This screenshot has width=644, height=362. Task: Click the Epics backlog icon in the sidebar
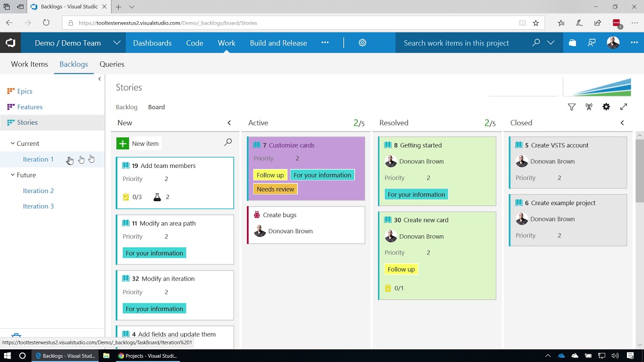pos(11,91)
